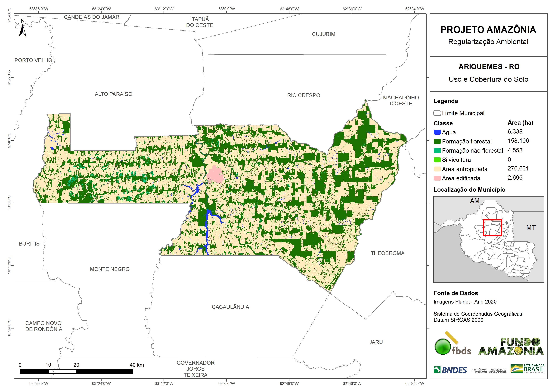Click the Ministério do Meio Ambiente logo
Viewport: 555px width, 392px height.
[498, 371]
